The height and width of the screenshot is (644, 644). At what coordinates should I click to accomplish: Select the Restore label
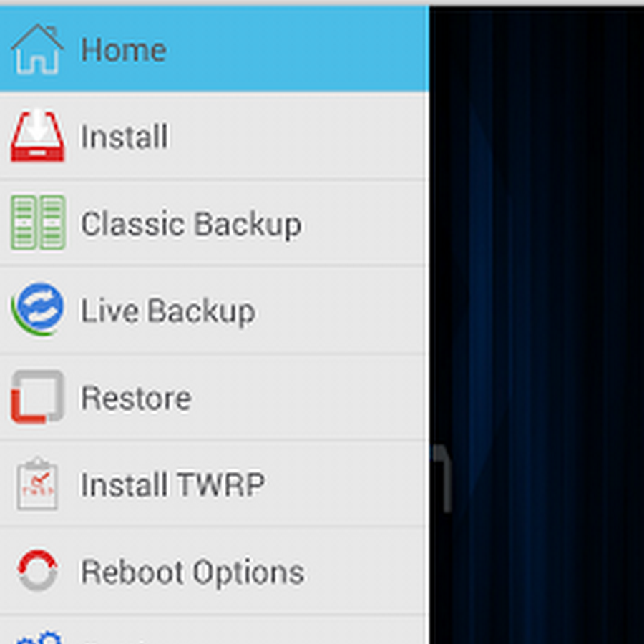[137, 398]
